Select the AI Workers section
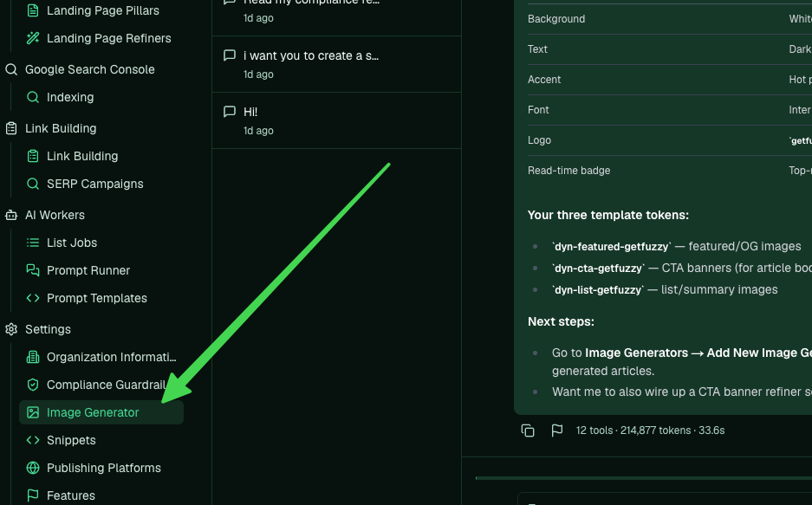812x505 pixels. [55, 215]
